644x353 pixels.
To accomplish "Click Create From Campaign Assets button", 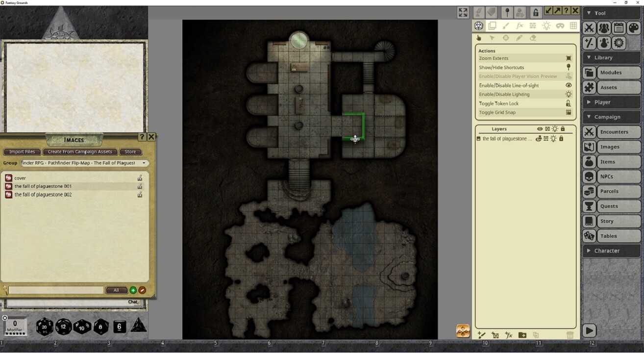I will click(x=80, y=152).
